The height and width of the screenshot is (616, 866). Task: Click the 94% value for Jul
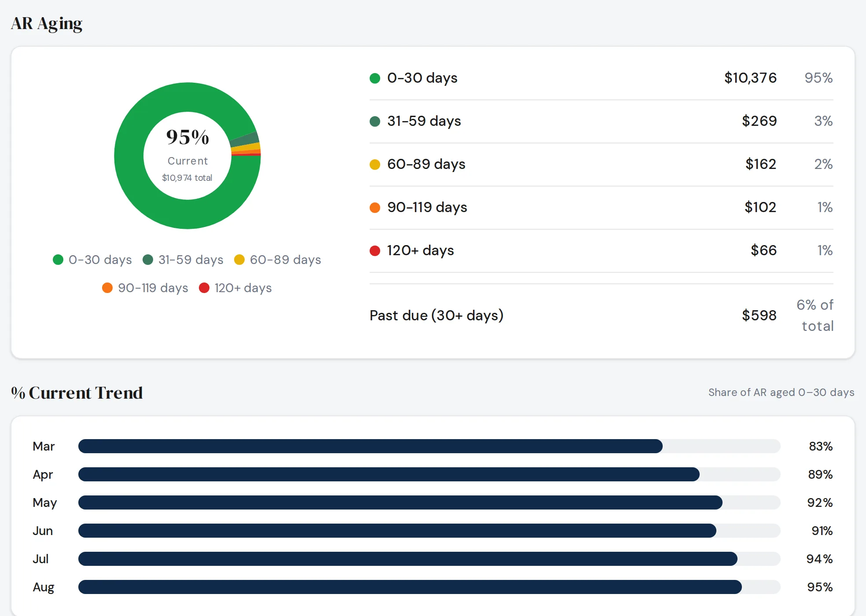(819, 559)
